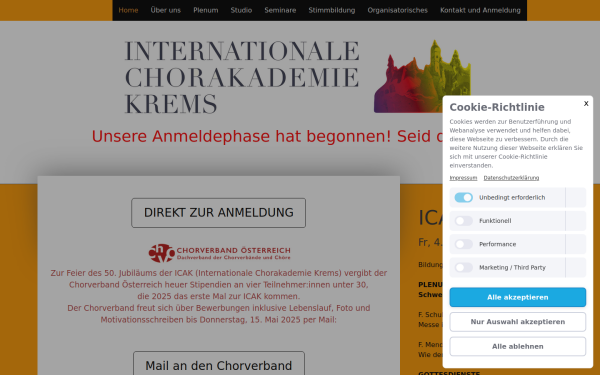Expand details cell beside Performance
Screen dimensions: 600x375
pyautogui.click(x=576, y=244)
